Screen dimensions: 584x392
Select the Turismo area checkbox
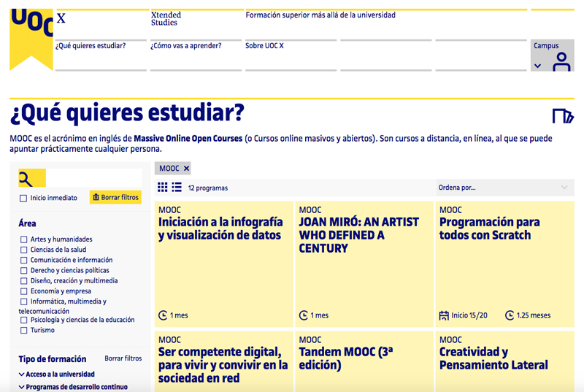(x=24, y=331)
